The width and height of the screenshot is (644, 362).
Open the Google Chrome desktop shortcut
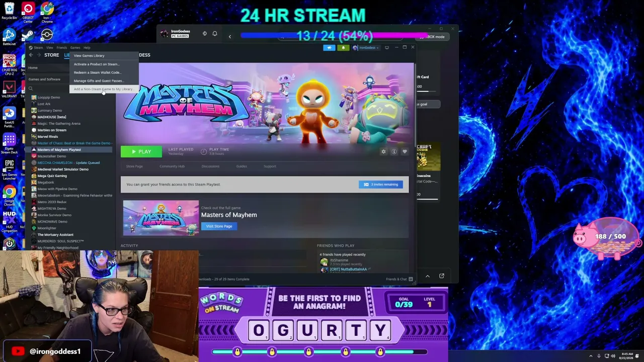coord(9,195)
